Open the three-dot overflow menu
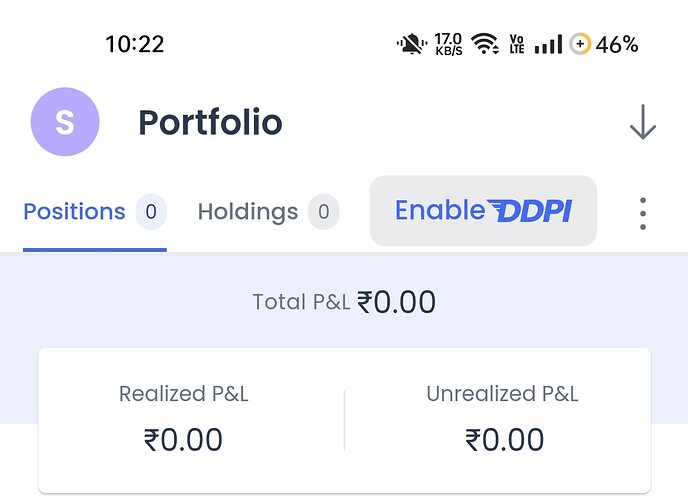This screenshot has height=500, width=688. point(643,214)
